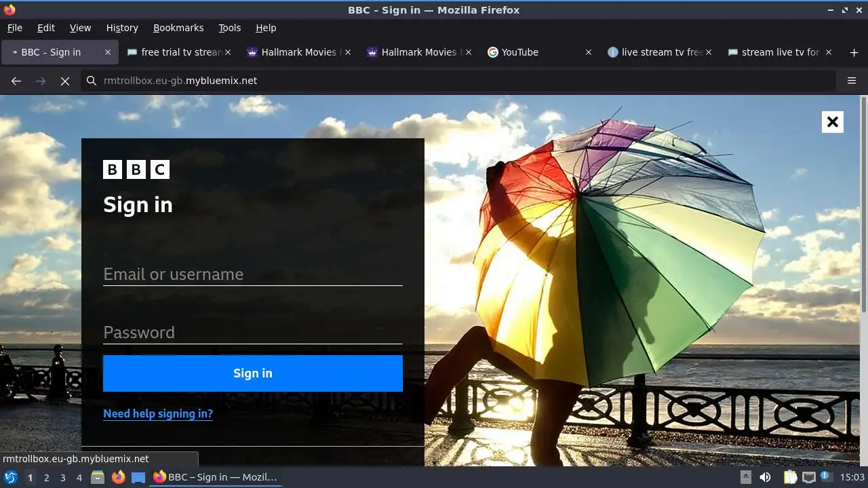Switch to workspace 1
Viewport: 868px width, 488px height.
pyautogui.click(x=30, y=477)
